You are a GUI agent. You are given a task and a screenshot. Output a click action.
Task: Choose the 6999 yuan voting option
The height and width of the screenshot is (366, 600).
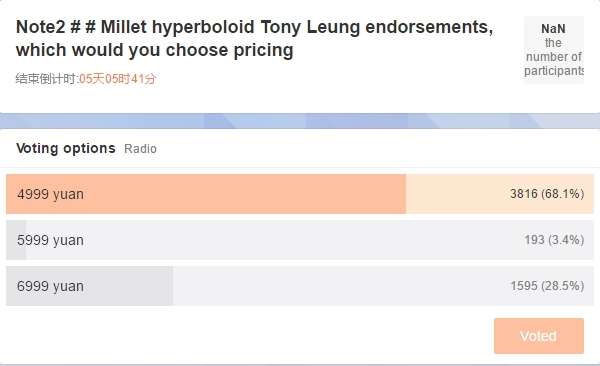coord(300,286)
